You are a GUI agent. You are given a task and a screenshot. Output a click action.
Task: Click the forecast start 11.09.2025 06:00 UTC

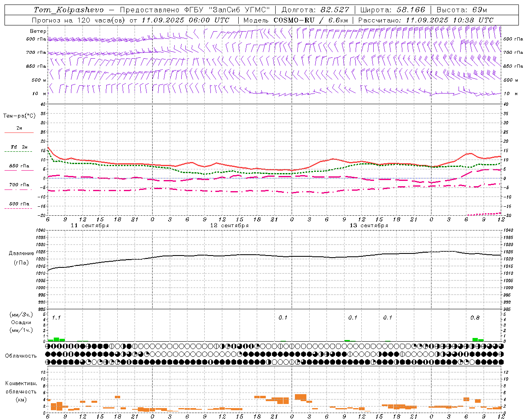tap(185, 20)
